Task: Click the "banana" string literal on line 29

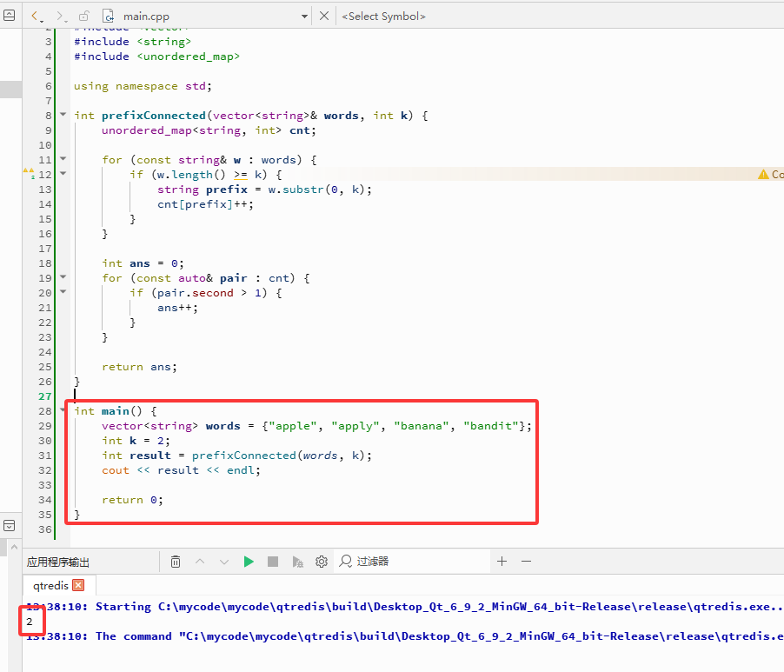Action: pos(421,426)
